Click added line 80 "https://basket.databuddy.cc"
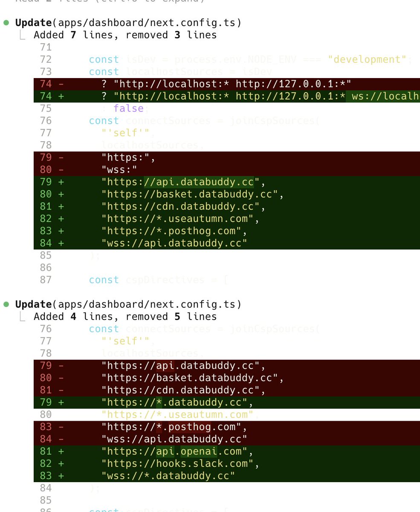420x512 pixels. 227,195
